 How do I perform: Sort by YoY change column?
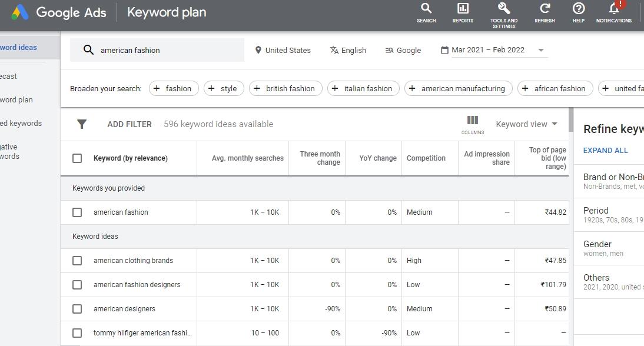point(378,158)
